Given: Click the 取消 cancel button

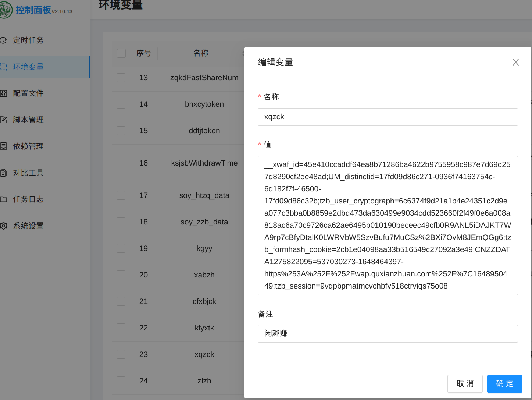Looking at the screenshot, I should (x=465, y=383).
